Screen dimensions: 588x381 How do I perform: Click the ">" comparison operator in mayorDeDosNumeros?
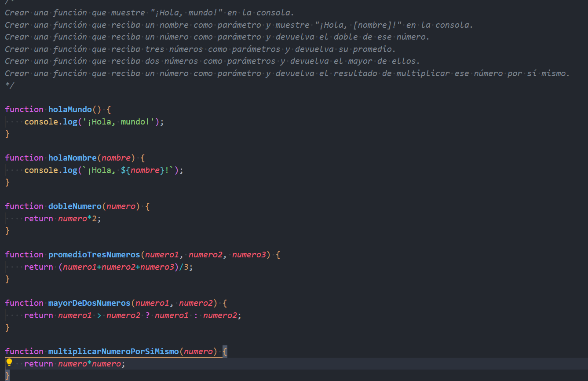coord(99,315)
